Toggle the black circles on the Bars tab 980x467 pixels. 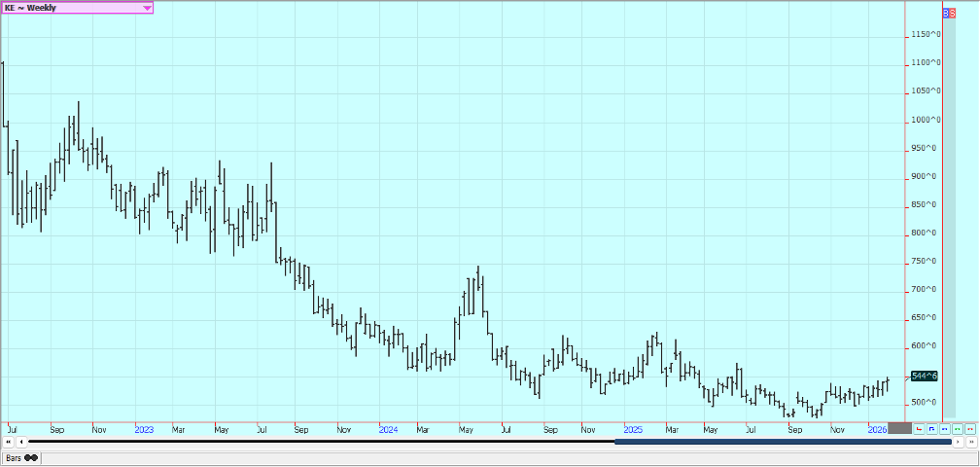[x=31, y=457]
